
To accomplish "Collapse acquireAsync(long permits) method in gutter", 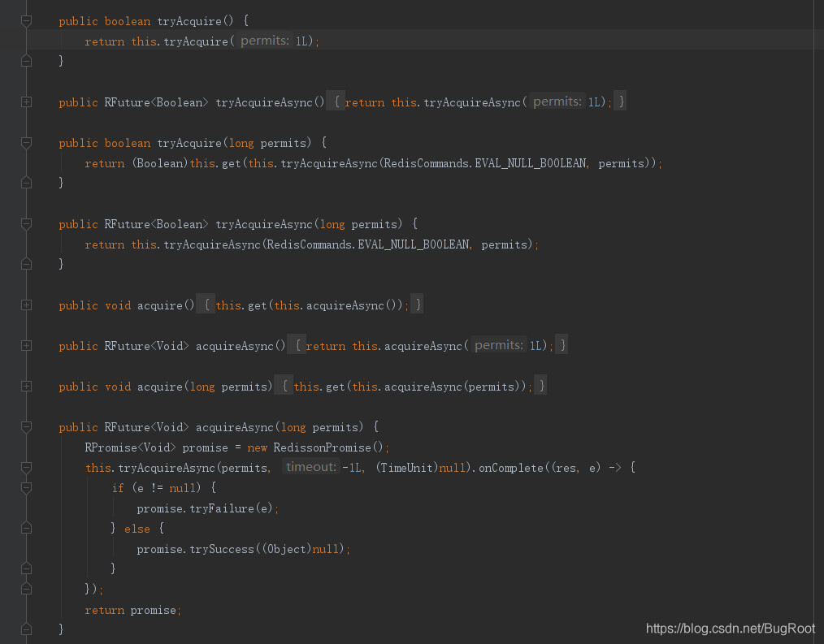I will click(26, 427).
